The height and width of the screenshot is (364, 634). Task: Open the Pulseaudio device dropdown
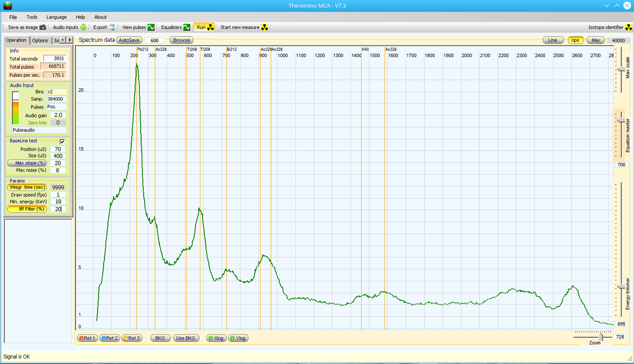[39, 130]
